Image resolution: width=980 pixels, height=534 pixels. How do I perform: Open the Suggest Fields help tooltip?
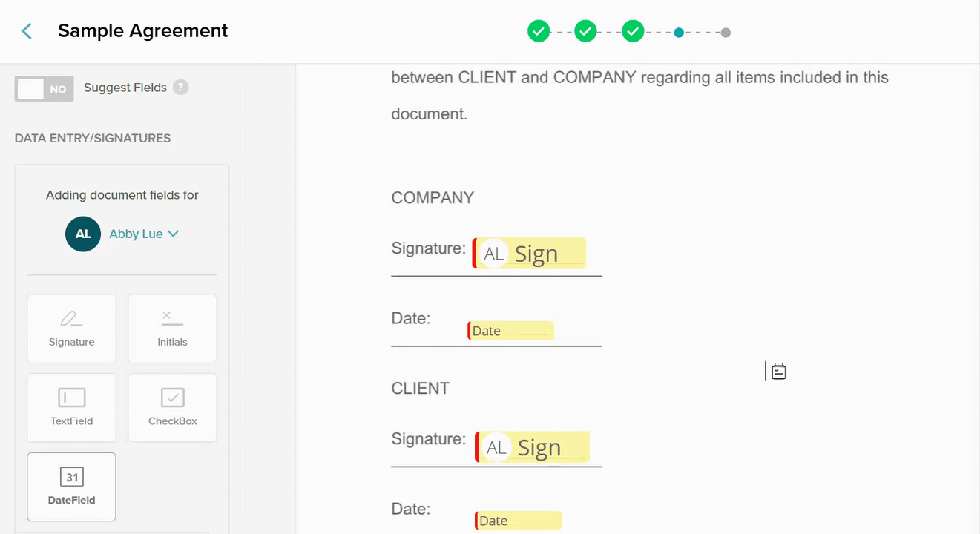[180, 87]
